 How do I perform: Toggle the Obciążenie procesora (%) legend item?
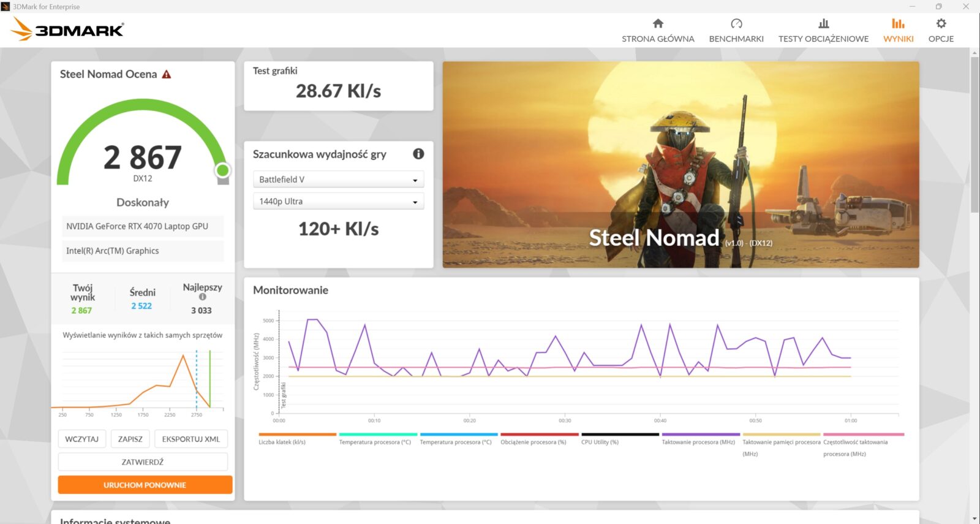(x=533, y=442)
